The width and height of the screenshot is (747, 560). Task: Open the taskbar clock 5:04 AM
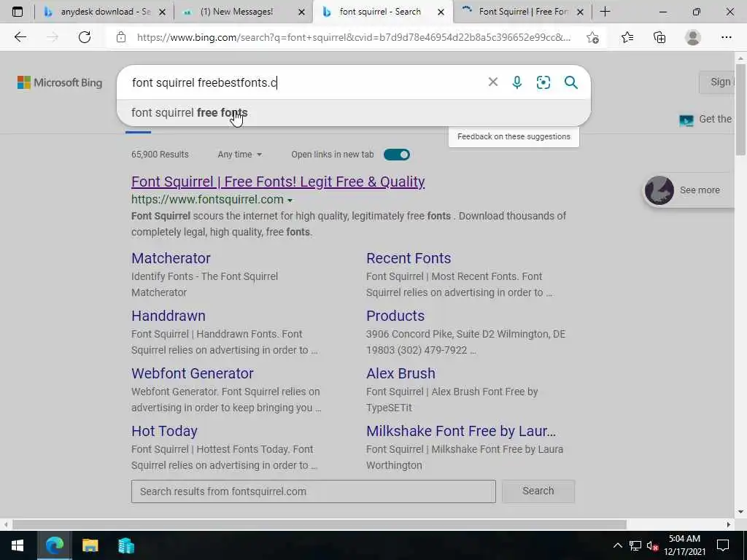coord(684,545)
